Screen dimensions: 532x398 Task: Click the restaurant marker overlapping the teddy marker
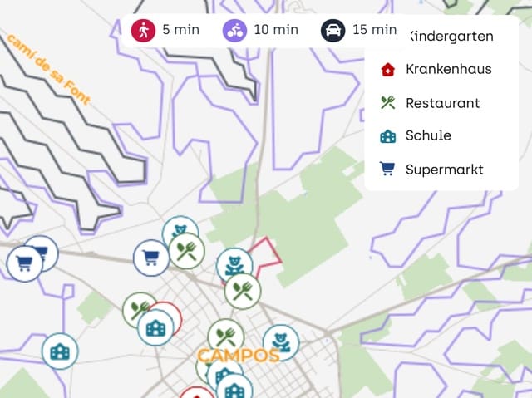click(186, 251)
